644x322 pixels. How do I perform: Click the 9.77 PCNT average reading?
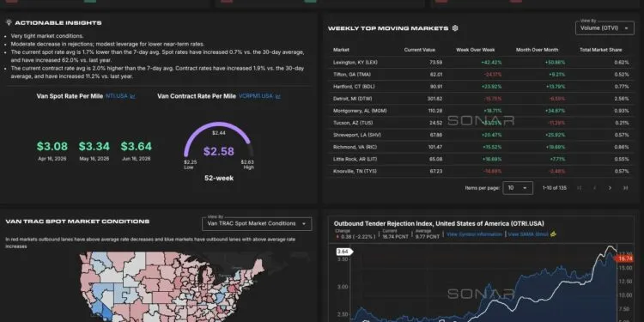[x=427, y=237]
